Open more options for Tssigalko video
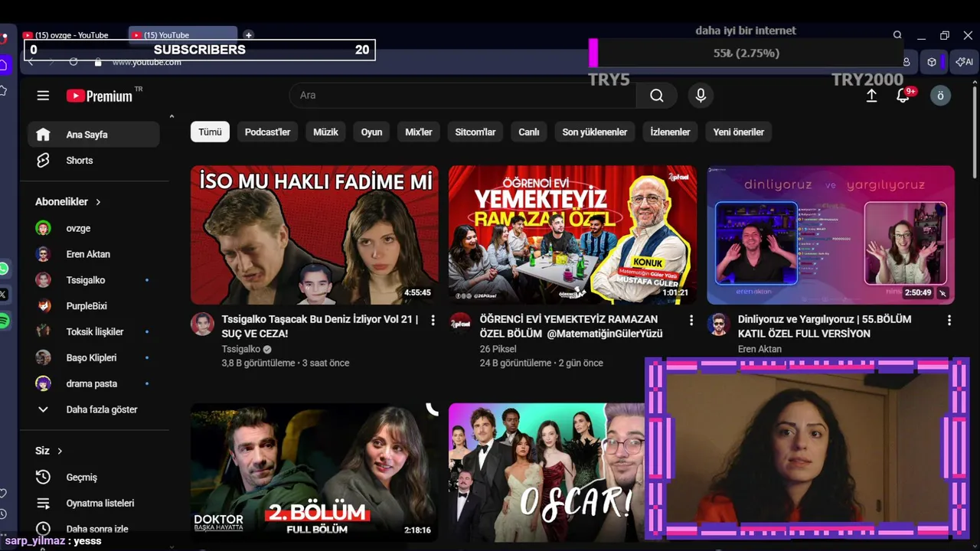This screenshot has height=551, width=980. (x=433, y=320)
